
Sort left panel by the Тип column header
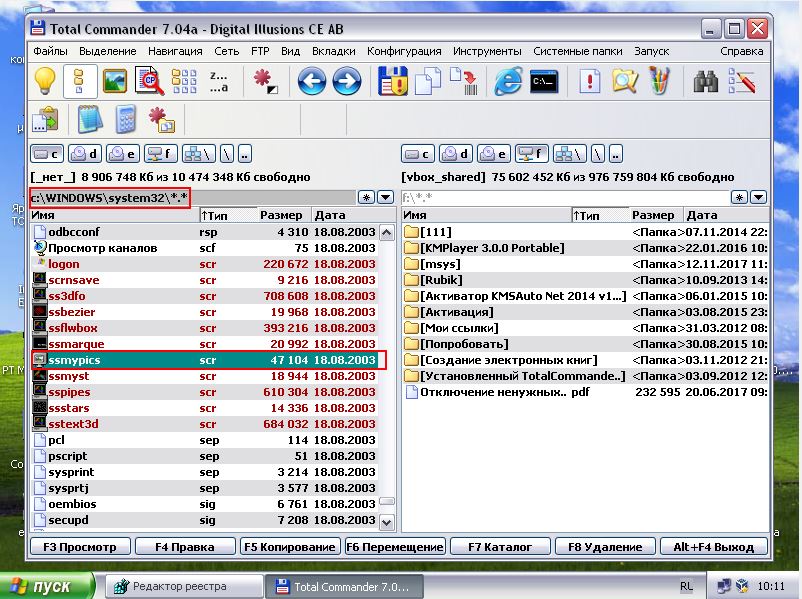pos(228,215)
